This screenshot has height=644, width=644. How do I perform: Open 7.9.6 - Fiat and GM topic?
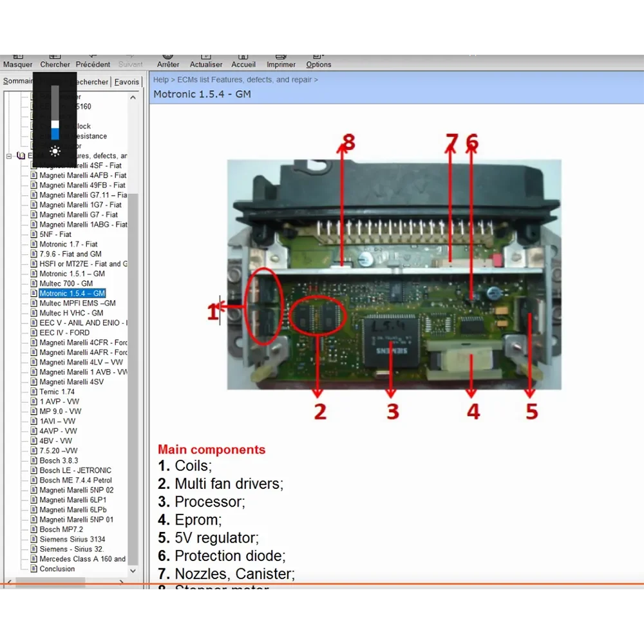coord(70,254)
